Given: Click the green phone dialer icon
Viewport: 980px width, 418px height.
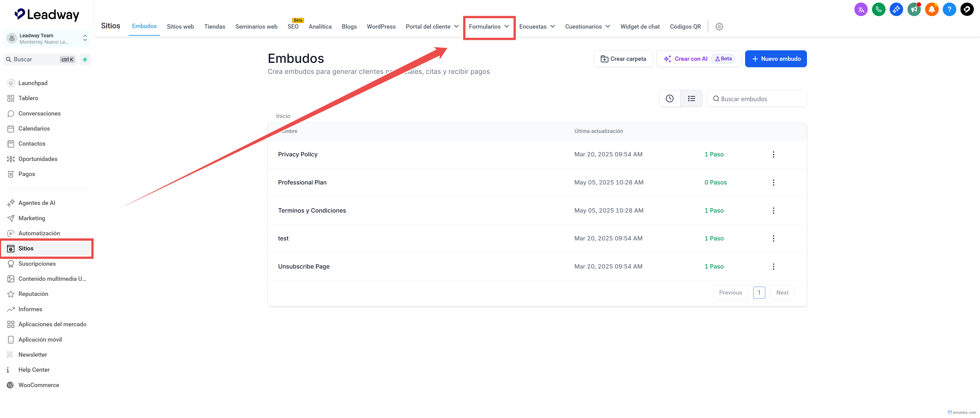Looking at the screenshot, I should click(x=878, y=9).
